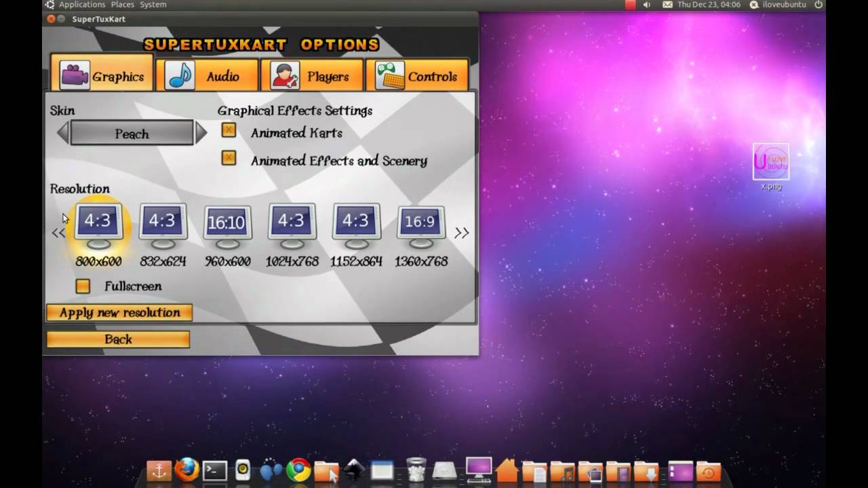Click the purple monitor dock icon

pyautogui.click(x=479, y=469)
